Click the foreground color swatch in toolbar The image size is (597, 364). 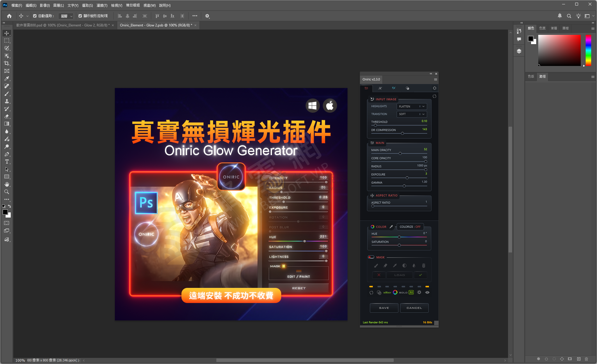[5, 212]
